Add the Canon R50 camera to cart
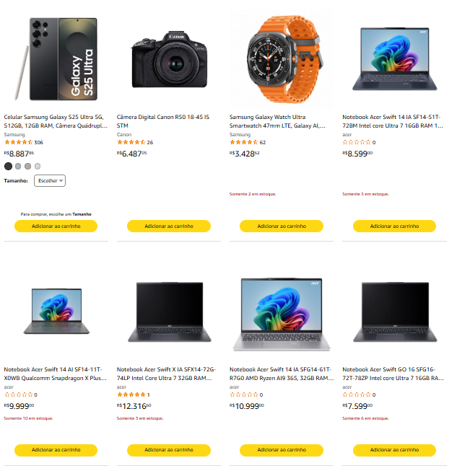This screenshot has width=457, height=476. [168, 226]
